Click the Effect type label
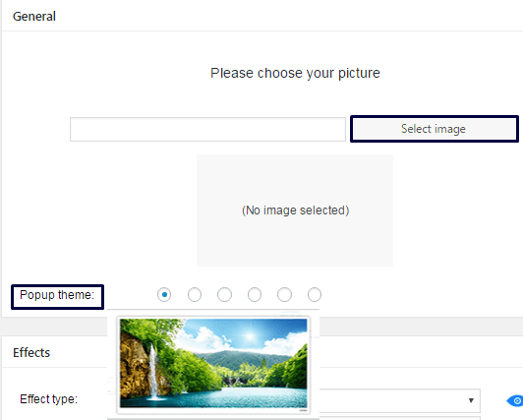The width and height of the screenshot is (523, 420). (49, 399)
